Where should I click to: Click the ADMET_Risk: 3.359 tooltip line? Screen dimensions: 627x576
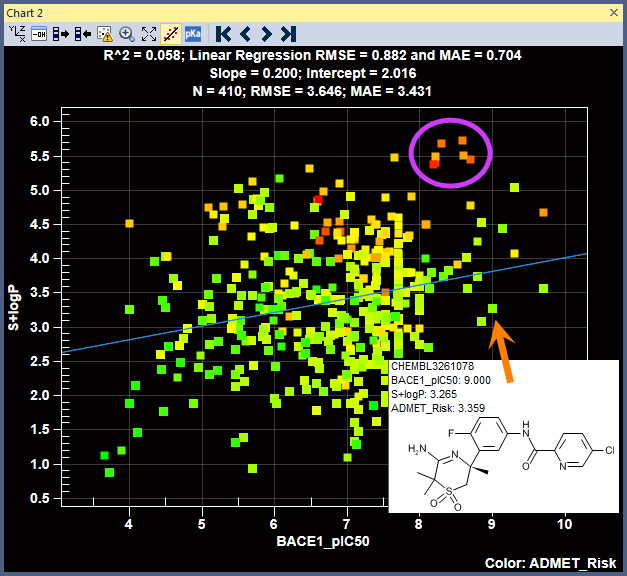[x=438, y=408]
